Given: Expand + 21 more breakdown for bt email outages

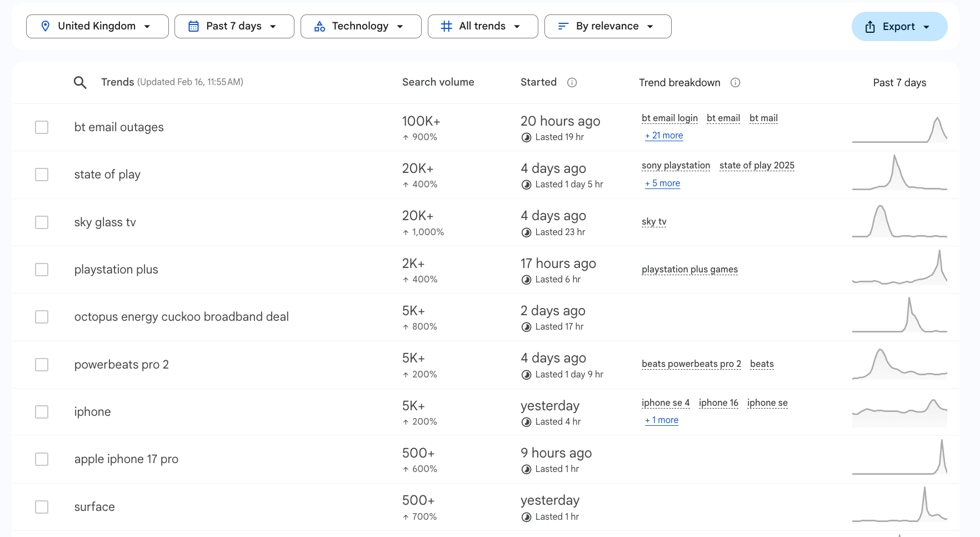Looking at the screenshot, I should (664, 136).
